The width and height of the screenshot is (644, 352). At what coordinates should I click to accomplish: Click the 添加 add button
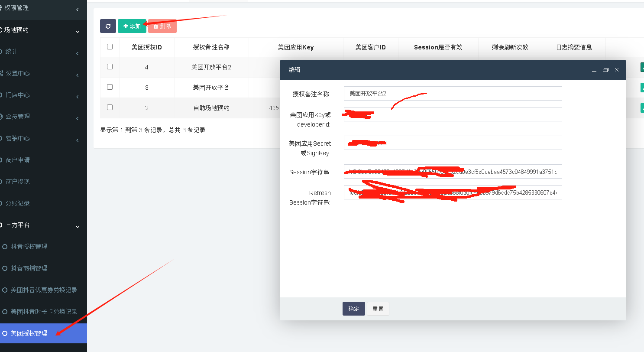[132, 26]
